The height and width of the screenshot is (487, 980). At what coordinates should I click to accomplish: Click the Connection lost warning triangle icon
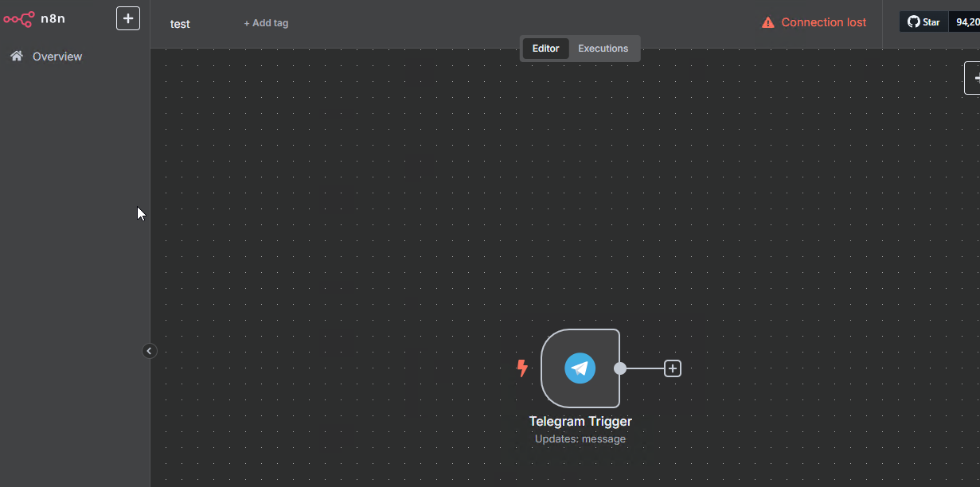coord(767,22)
